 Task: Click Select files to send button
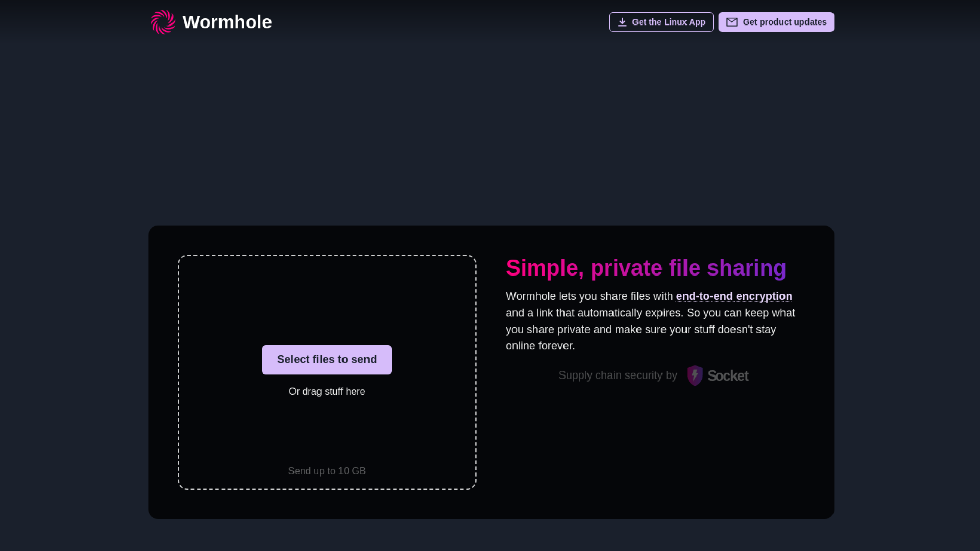click(x=327, y=360)
